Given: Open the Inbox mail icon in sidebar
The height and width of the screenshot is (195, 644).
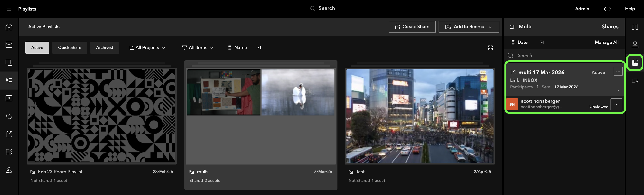Looking at the screenshot, I should coord(9,45).
